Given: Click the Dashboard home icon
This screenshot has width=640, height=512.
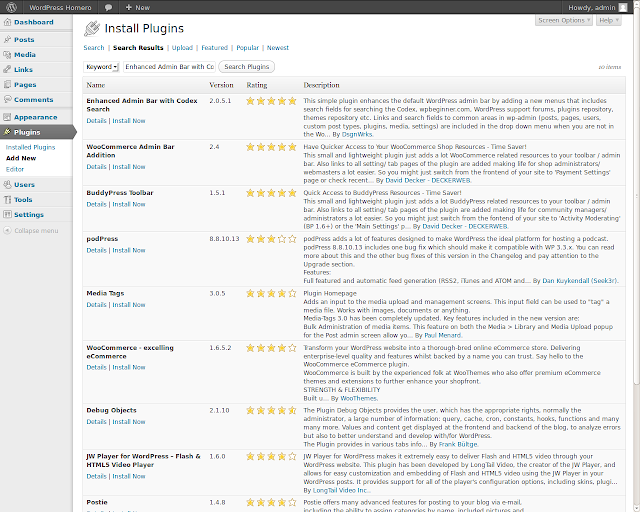Looking at the screenshot, I should 7,22.
